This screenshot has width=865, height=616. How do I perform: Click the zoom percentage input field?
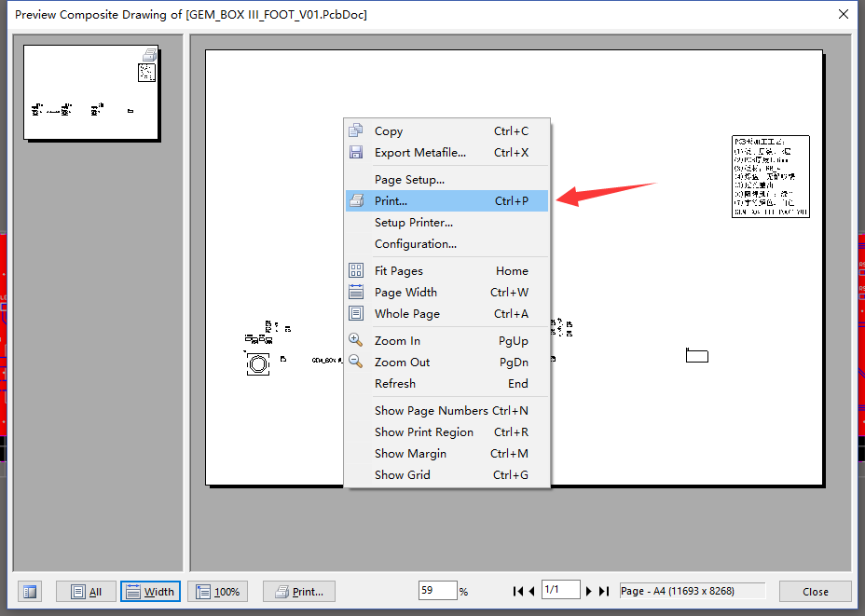(x=438, y=591)
